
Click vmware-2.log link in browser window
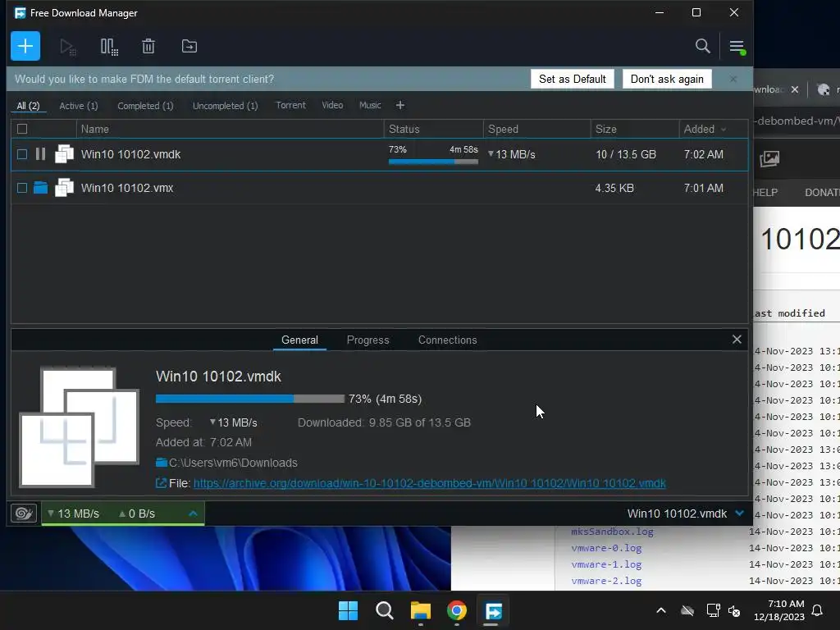click(x=606, y=581)
